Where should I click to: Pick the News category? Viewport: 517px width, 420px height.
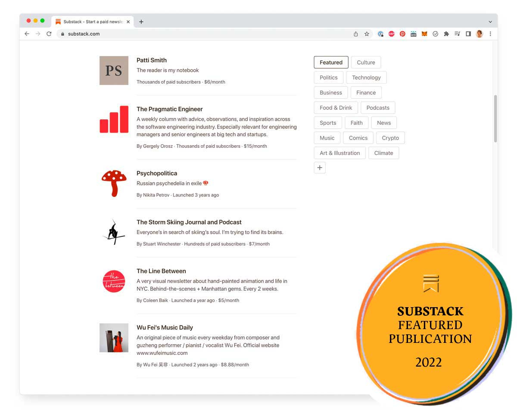pyautogui.click(x=384, y=123)
